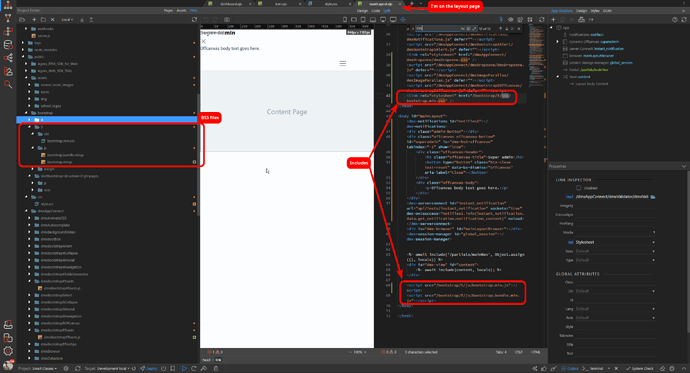Select bootstrap.min.css file in tree
This screenshot has height=373, width=690.
61,141
